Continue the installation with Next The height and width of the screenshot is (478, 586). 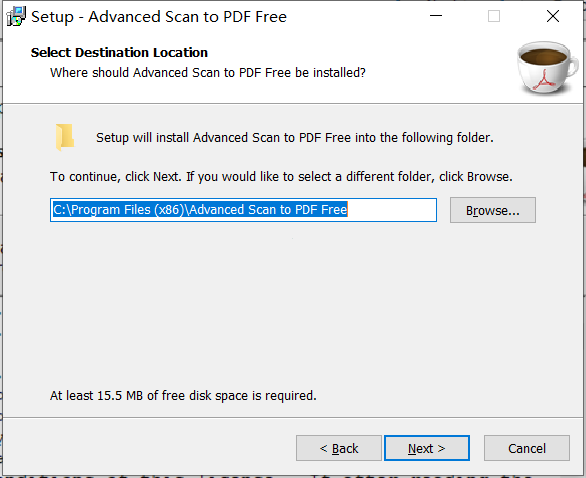click(427, 448)
